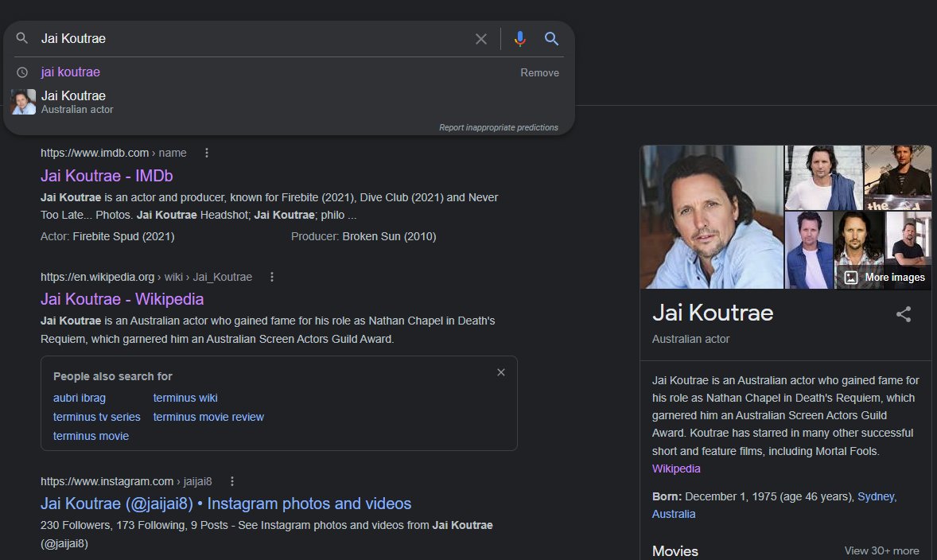Close the People also search for box
This screenshot has width=937, height=560.
click(x=501, y=372)
